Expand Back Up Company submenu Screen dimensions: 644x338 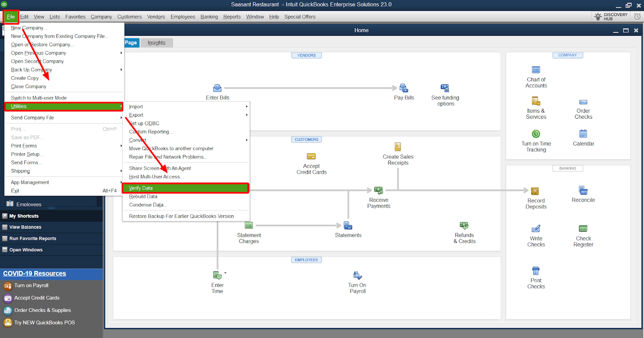[121, 70]
